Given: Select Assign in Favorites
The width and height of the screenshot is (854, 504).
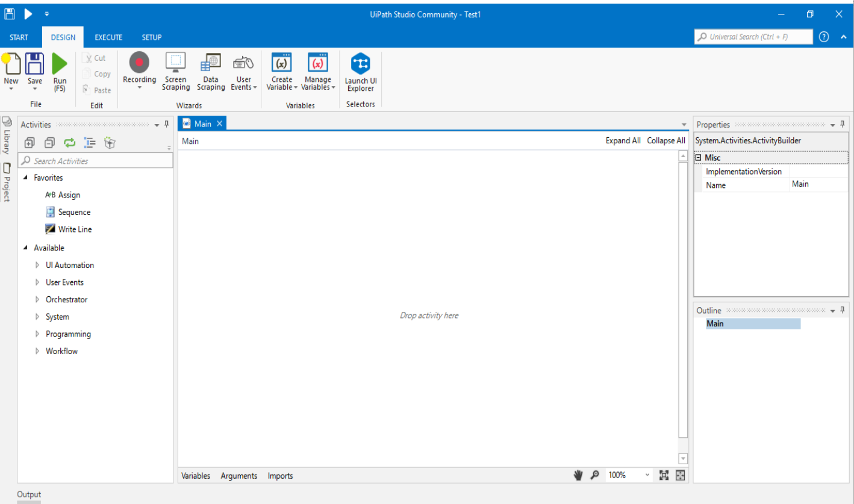Looking at the screenshot, I should (x=63, y=195).
